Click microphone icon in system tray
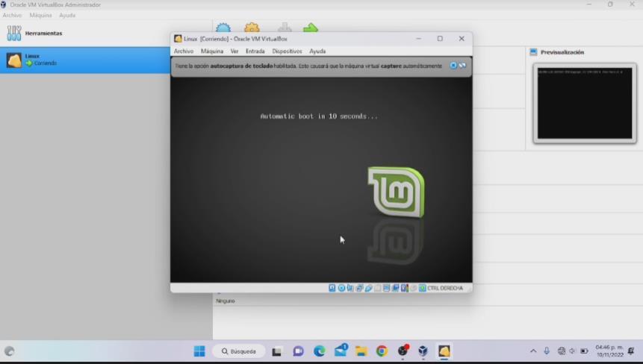 (547, 351)
